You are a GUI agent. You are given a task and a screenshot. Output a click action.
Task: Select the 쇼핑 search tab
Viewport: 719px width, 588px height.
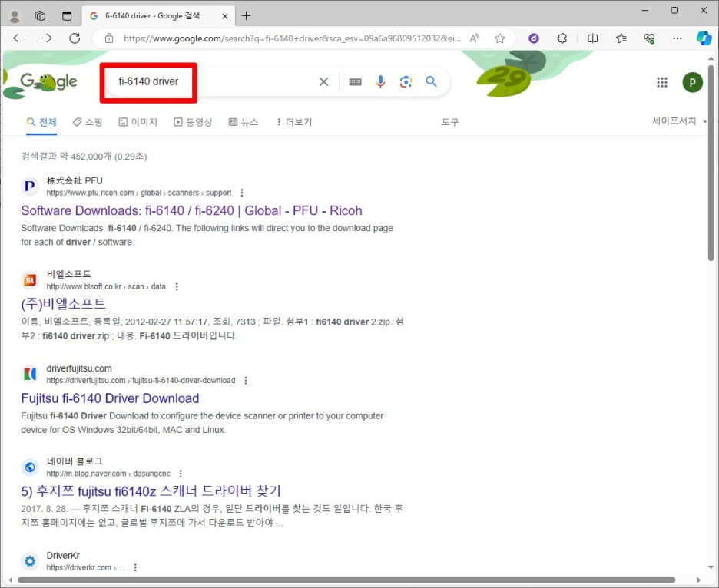pyautogui.click(x=88, y=122)
